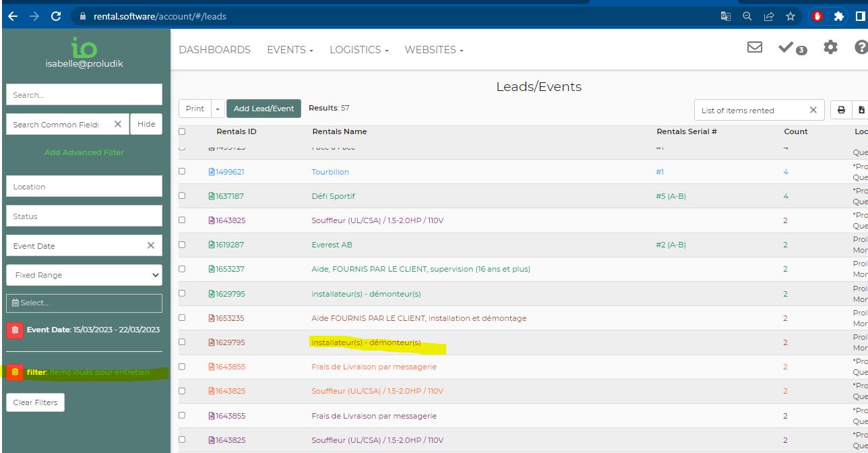Expand the Print dropdown arrow

point(218,109)
